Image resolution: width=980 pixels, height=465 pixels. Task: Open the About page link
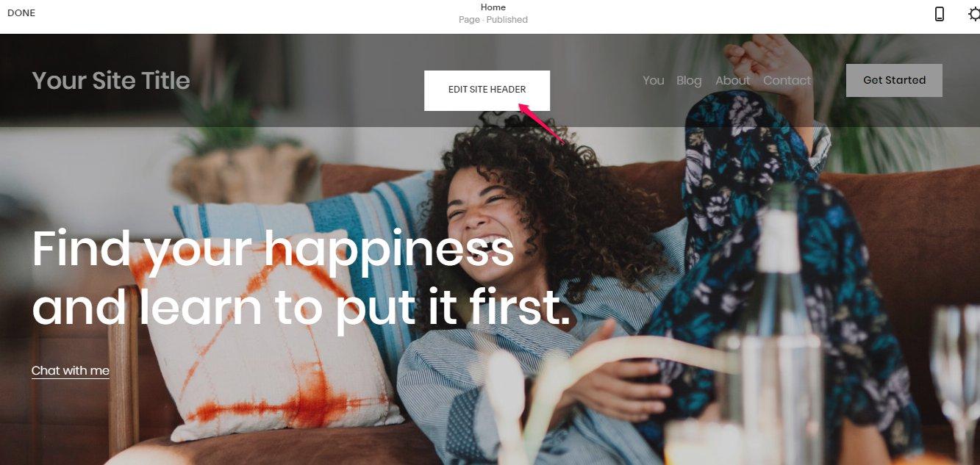[733, 80]
